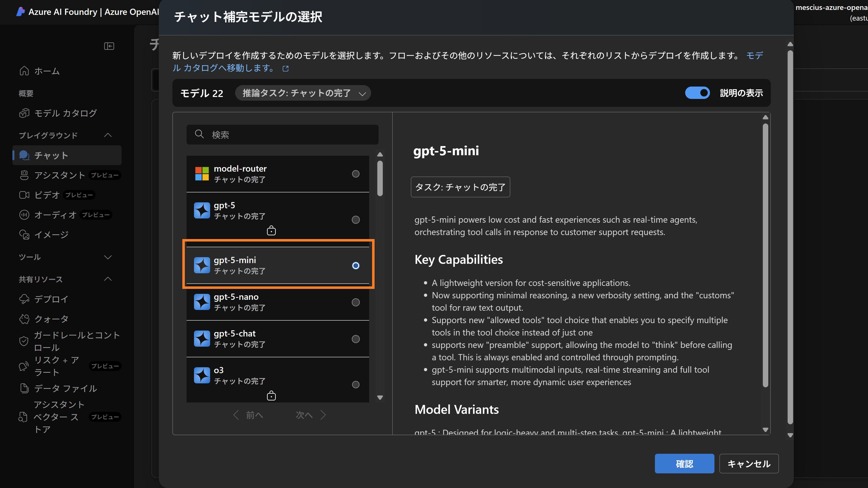Viewport: 868px width, 488px height.
Task: Click the オーディオ waveform icon
Action: (x=24, y=215)
